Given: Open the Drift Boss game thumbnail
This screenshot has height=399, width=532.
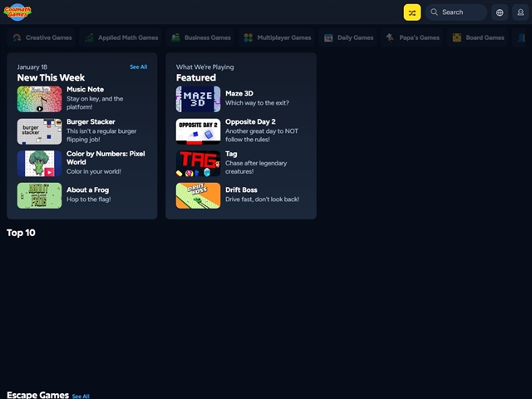Looking at the screenshot, I should pos(198,195).
